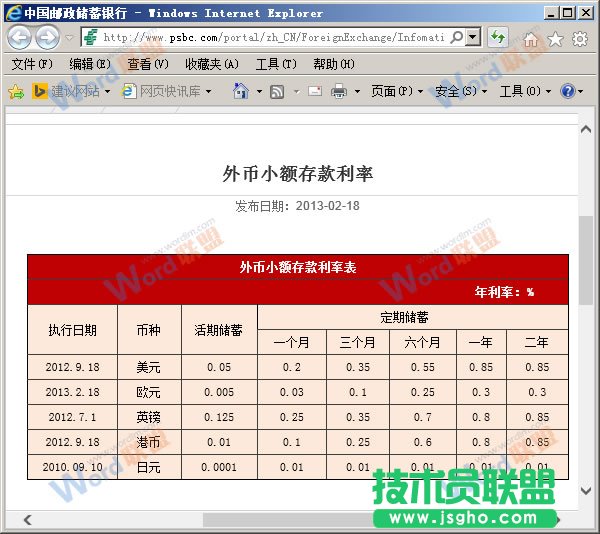The image size is (600, 534).
Task: Expand the address bar autocomplete dropdown
Action: pos(473,37)
